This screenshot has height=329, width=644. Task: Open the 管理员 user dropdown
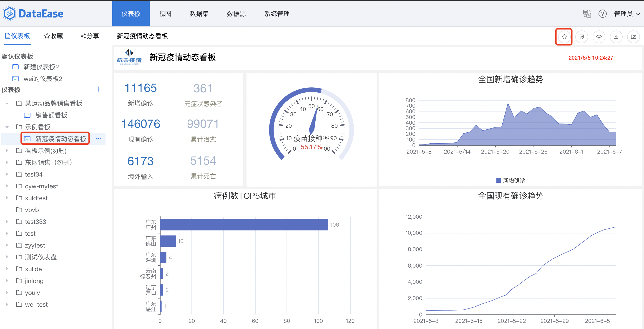point(627,13)
